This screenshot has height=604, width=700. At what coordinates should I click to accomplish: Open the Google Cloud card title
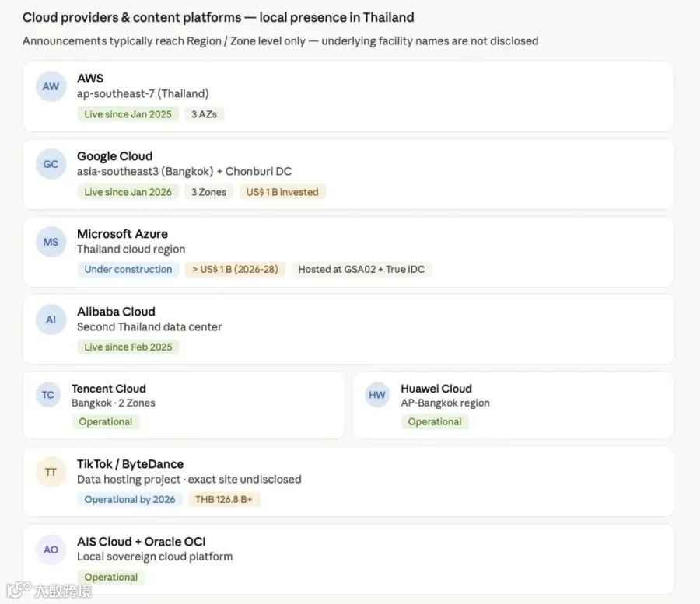[115, 156]
